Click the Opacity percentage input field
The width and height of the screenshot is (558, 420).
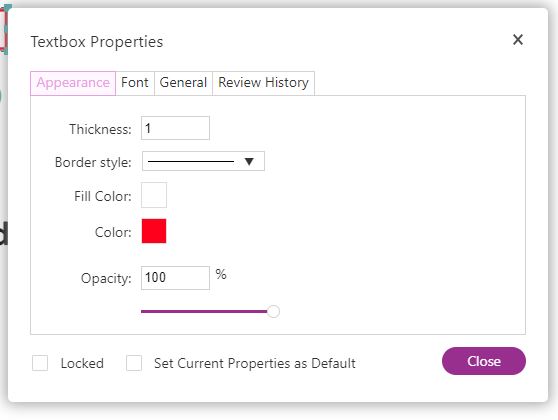click(x=175, y=278)
